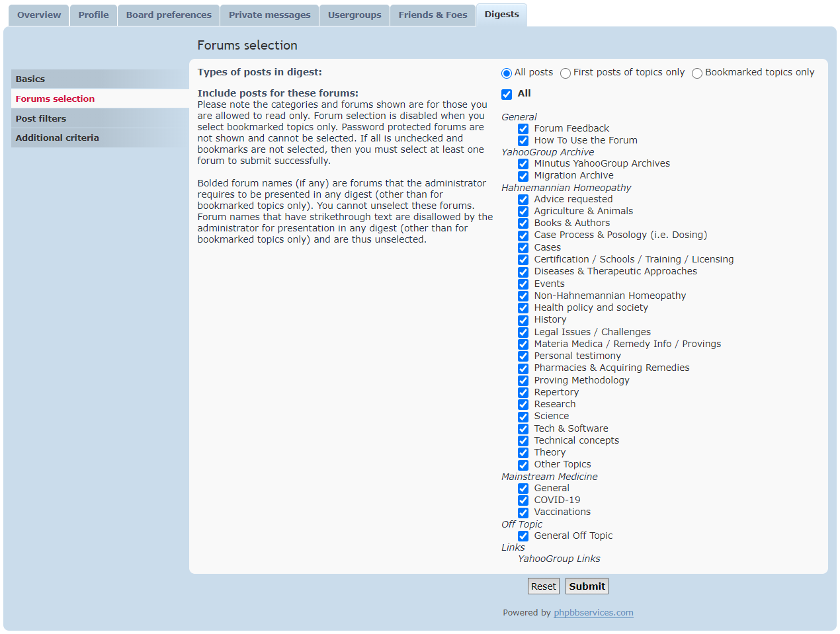
Task: Toggle Certification / Schools / Training / Licensing
Action: pyautogui.click(x=523, y=260)
